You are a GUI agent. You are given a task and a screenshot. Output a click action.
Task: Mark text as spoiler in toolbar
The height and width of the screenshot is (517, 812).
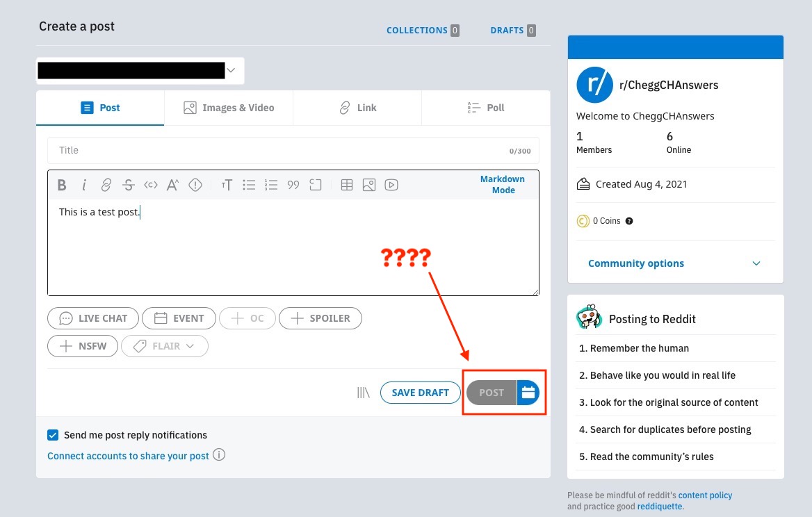[x=195, y=185]
